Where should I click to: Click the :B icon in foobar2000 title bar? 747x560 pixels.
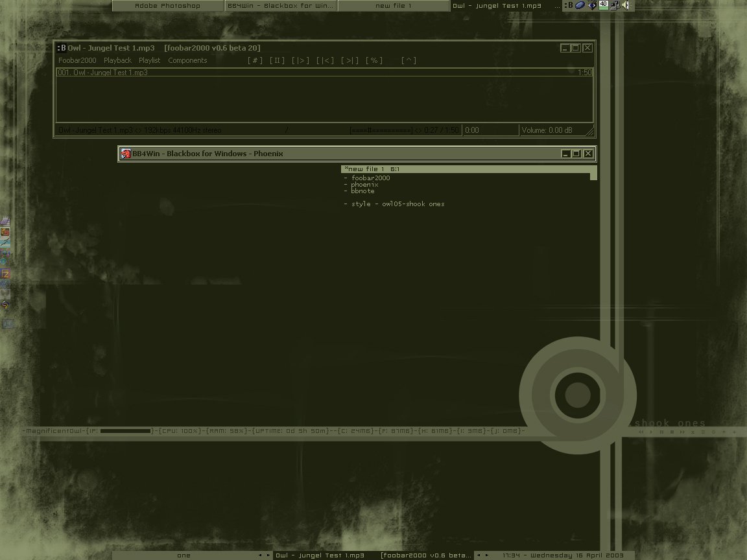pyautogui.click(x=62, y=47)
